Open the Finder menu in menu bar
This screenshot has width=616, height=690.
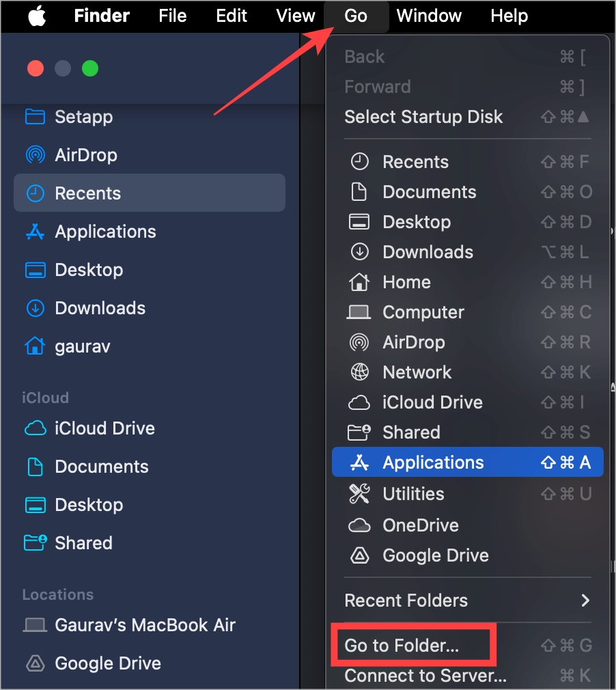102,16
